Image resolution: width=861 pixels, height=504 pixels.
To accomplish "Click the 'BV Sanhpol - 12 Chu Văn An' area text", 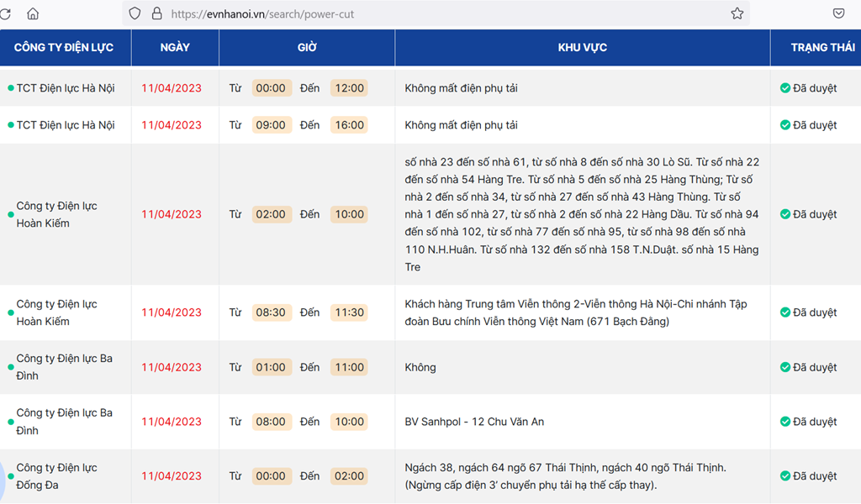I will click(x=474, y=422).
